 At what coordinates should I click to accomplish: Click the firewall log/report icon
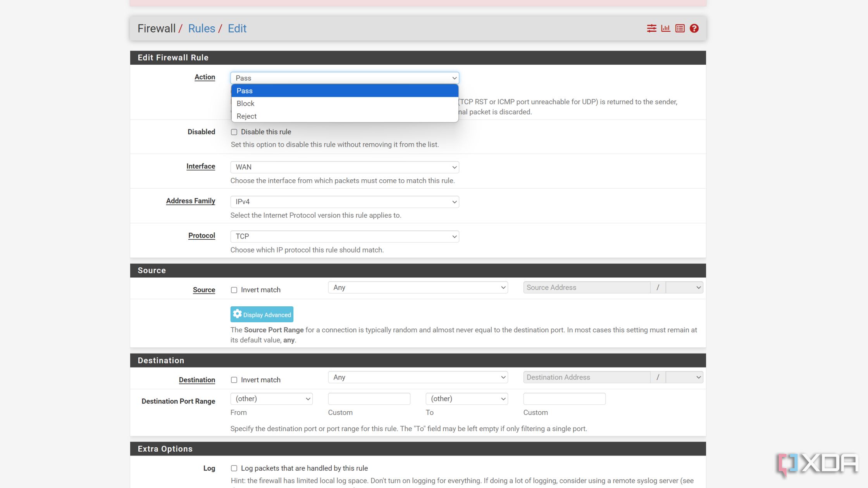tap(680, 28)
